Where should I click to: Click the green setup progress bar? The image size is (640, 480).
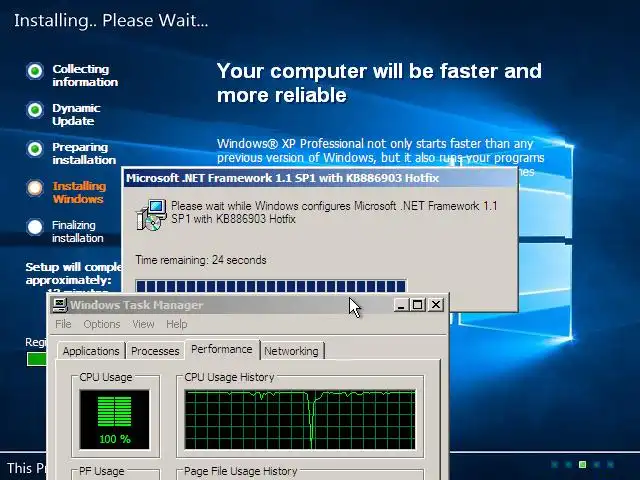[x=37, y=359]
